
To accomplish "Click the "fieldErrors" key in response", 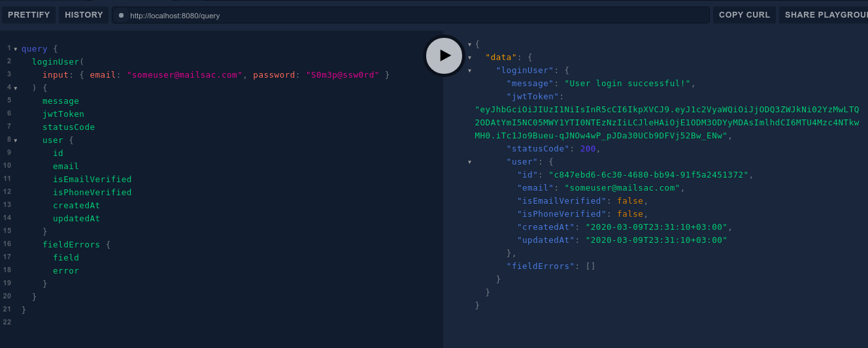I will 541,266.
